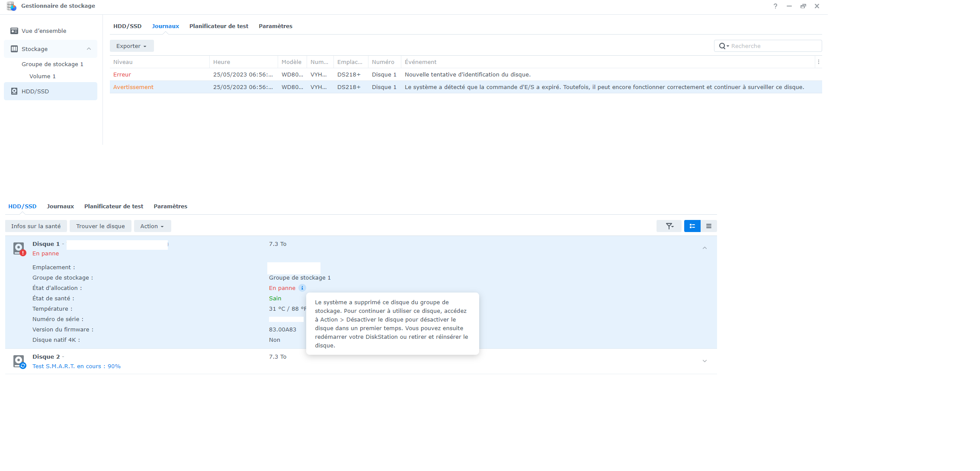Open the log table column options menu

pyautogui.click(x=818, y=62)
